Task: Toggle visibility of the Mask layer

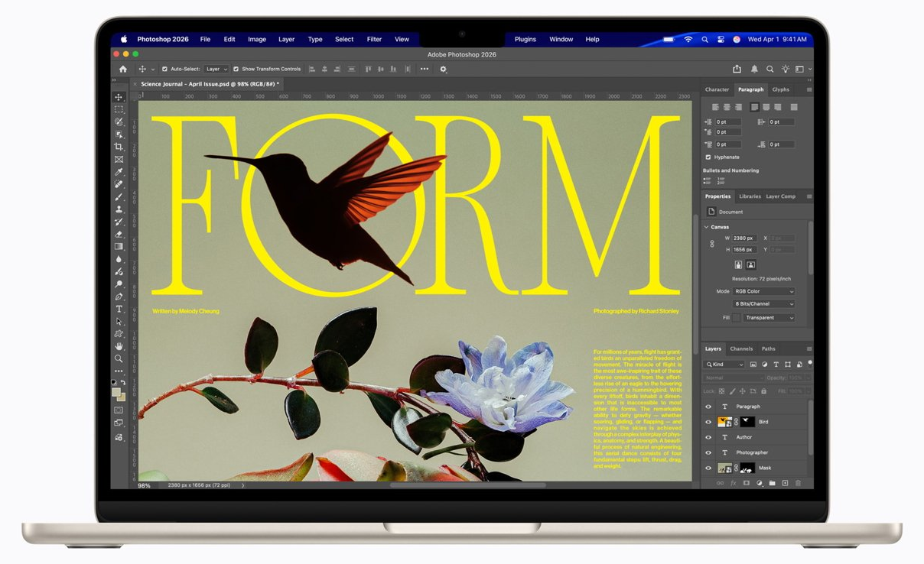Action: coord(708,468)
